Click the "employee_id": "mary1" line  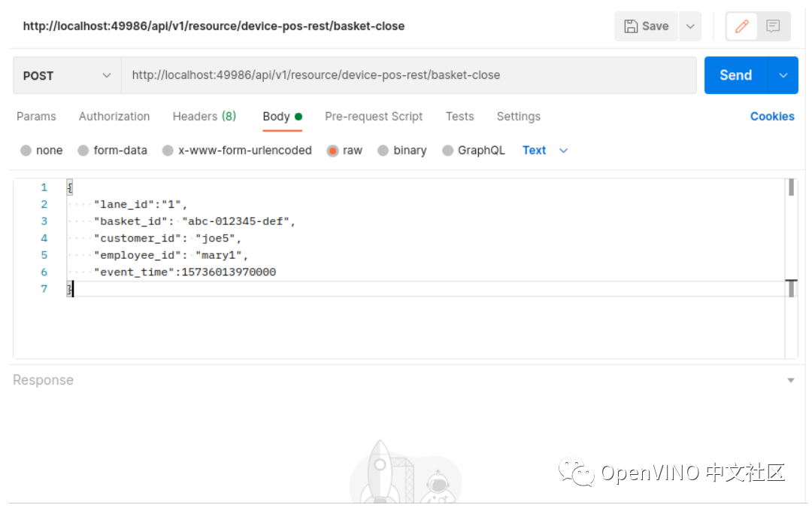point(171,256)
